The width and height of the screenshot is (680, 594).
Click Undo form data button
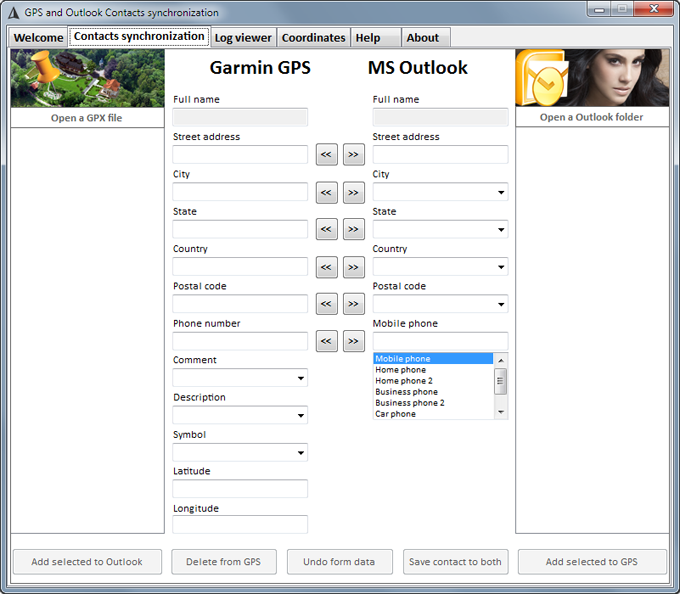(340, 562)
